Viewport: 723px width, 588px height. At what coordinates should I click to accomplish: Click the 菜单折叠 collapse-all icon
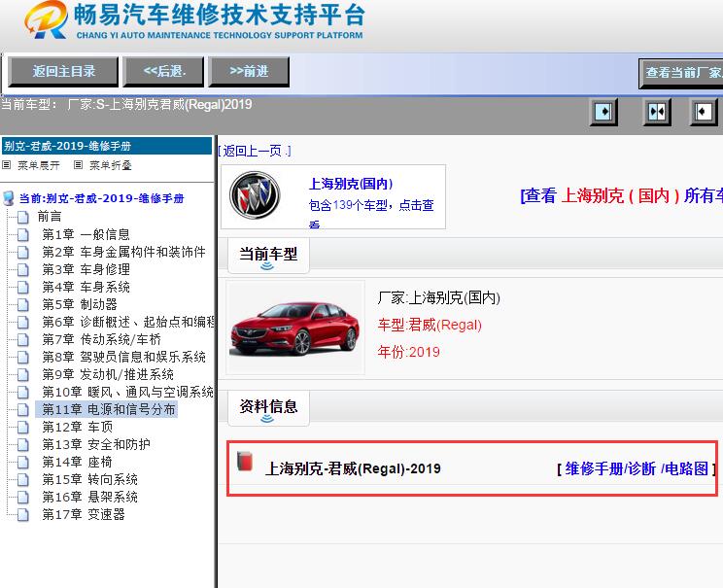pos(79,164)
